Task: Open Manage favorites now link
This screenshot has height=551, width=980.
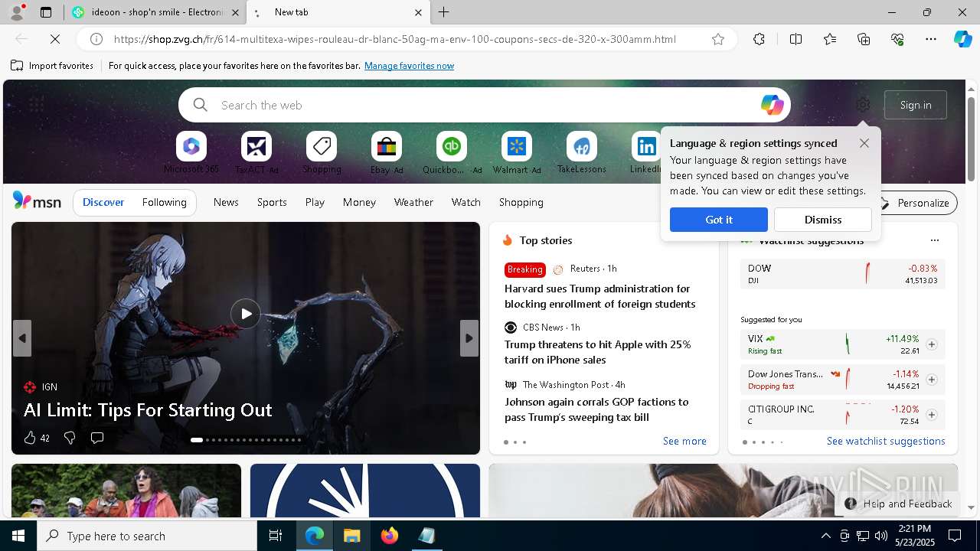Action: [x=409, y=66]
